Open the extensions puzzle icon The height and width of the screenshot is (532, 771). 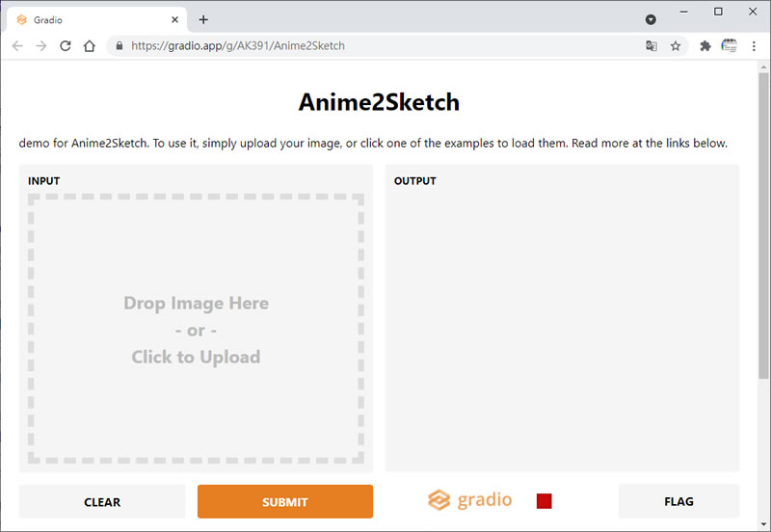coord(705,45)
